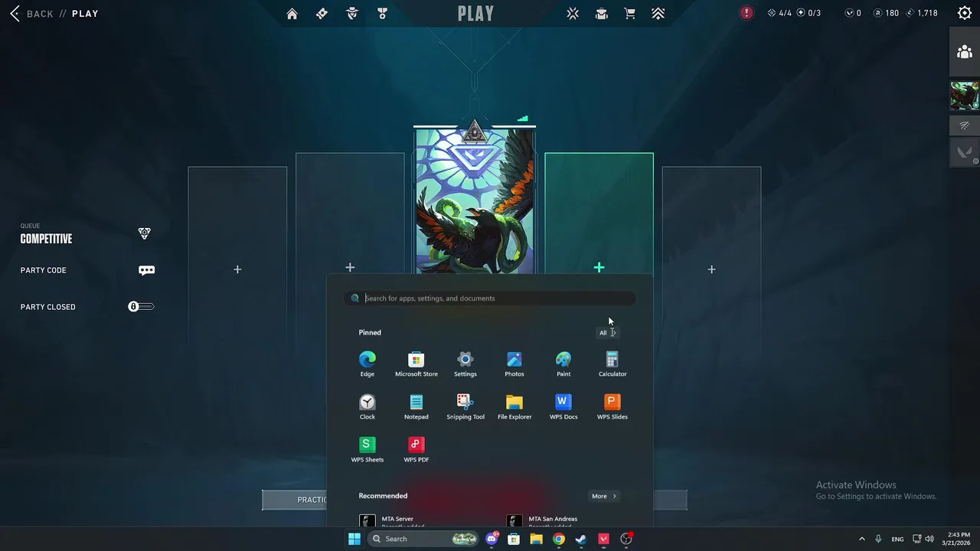The image size is (980, 551).
Task: Click the Back arrow button
Action: click(x=15, y=13)
